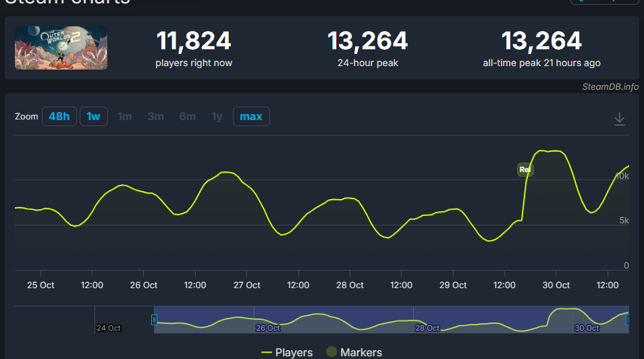The width and height of the screenshot is (644, 359).
Task: Click the 25 Oct axis label
Action: (41, 285)
